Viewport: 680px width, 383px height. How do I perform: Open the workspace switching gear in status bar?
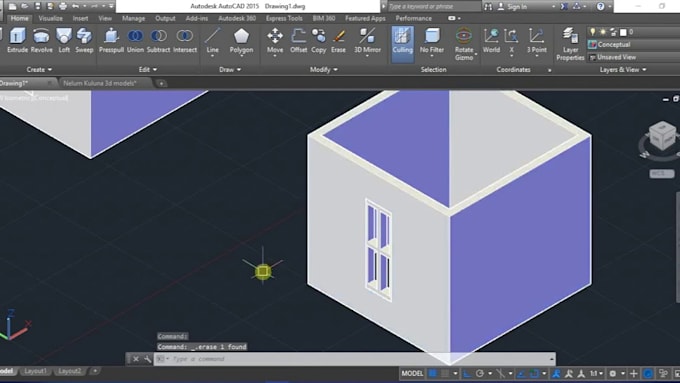click(x=613, y=373)
